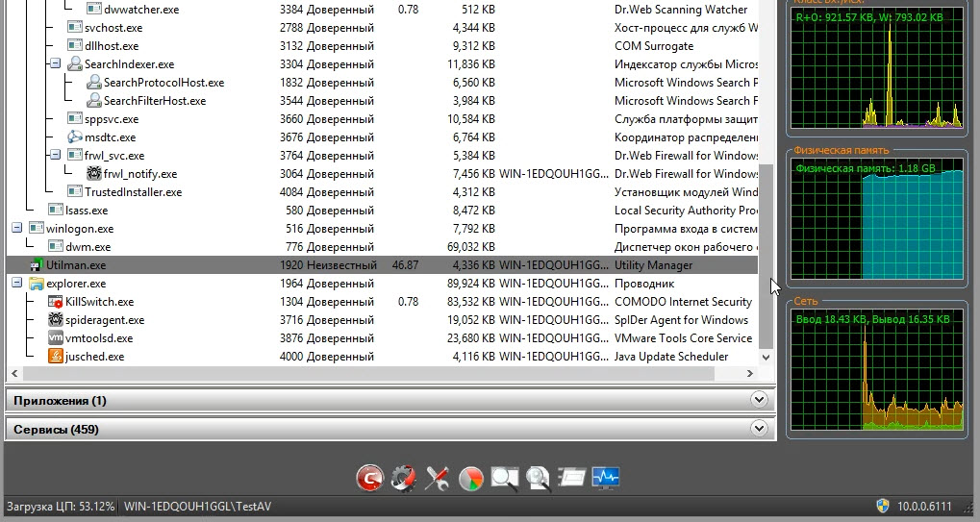Select the svchost.exe process row name
This screenshot has width=980, height=522.
pos(113,28)
